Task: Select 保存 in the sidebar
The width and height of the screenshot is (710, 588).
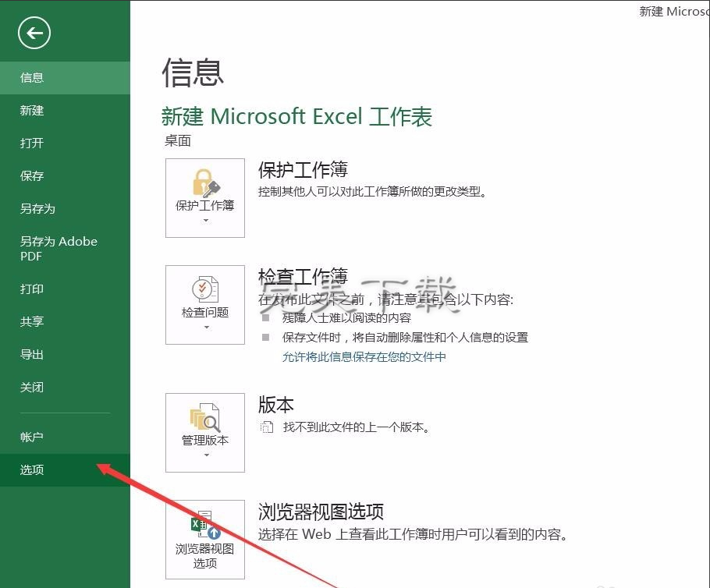Action: (x=65, y=175)
